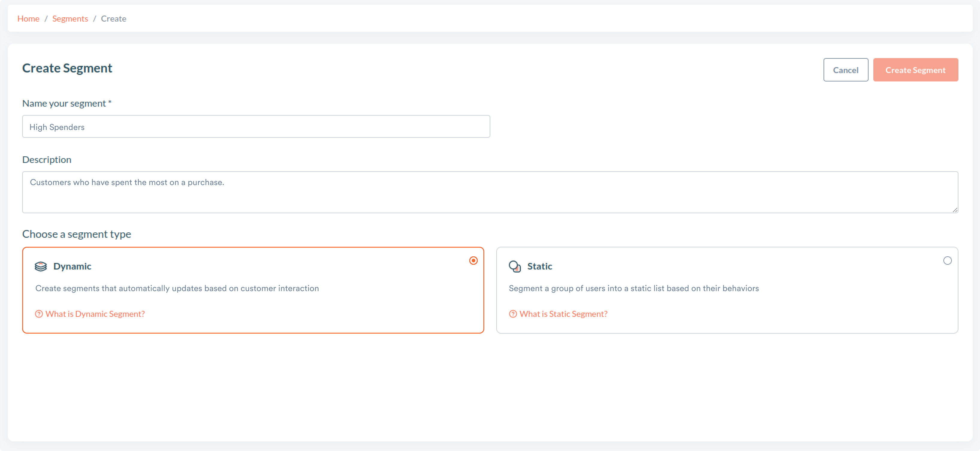980x451 pixels.
Task: Go to Home in the breadcrumb
Action: tap(28, 19)
